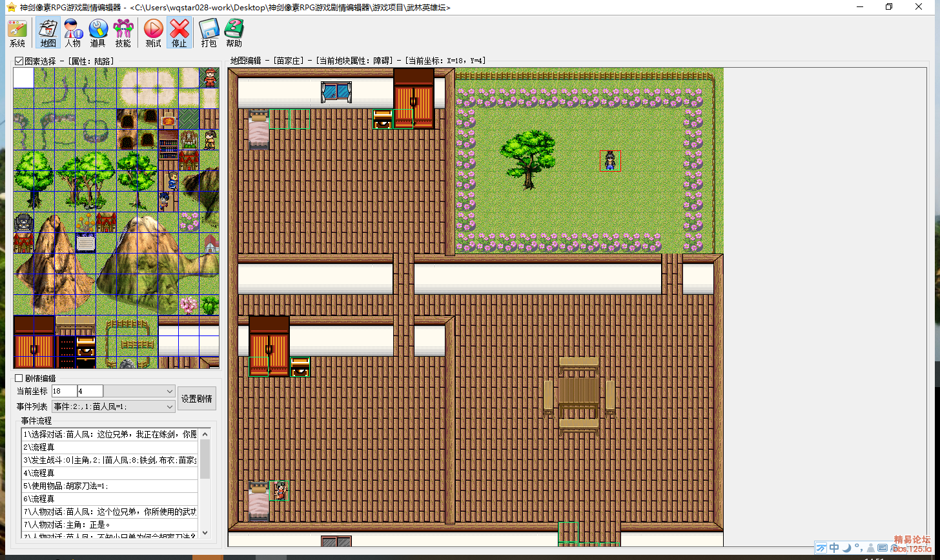Screen dimensions: 940x560
Task: Select event row 2\流程真
Action: 110,447
